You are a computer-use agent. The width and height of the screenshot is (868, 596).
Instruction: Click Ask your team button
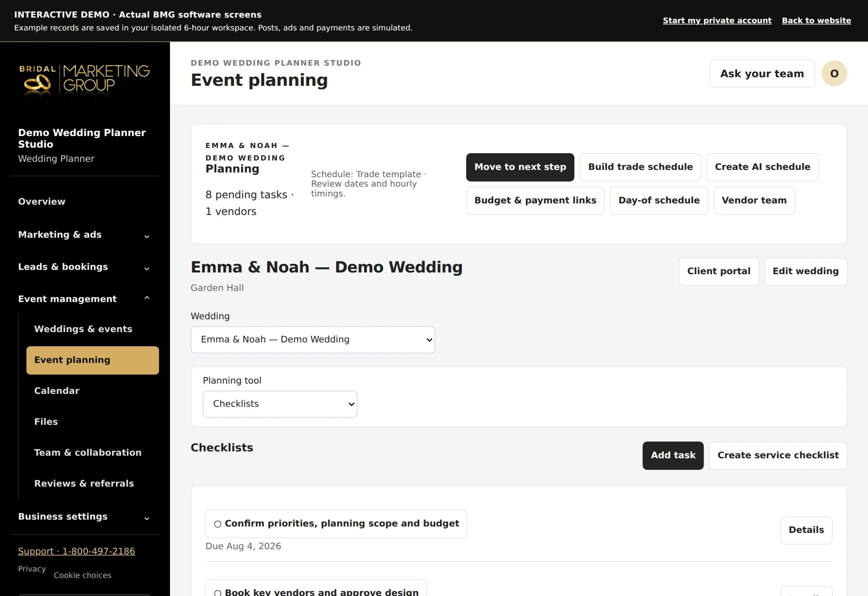pos(762,74)
